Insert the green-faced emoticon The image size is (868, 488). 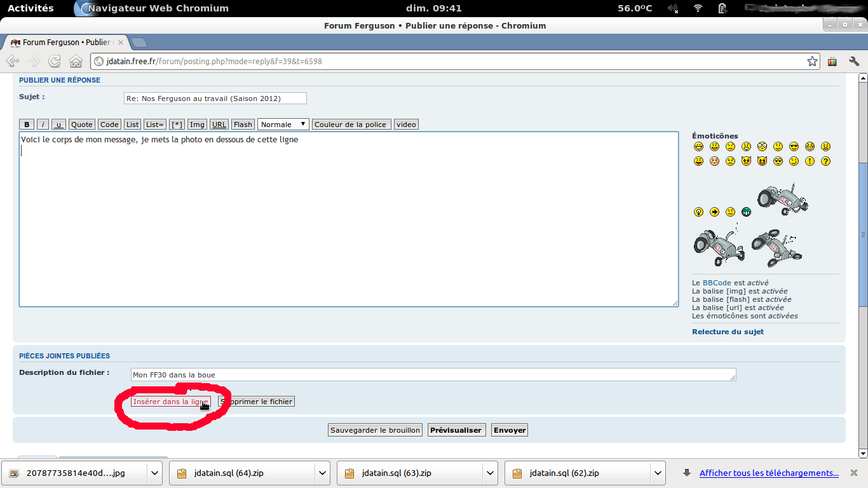tap(746, 212)
